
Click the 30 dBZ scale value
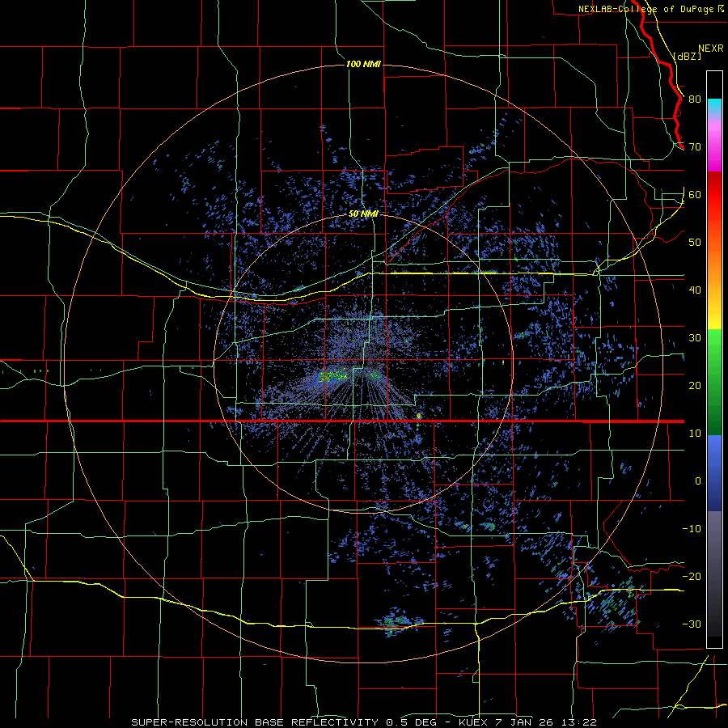click(x=695, y=338)
